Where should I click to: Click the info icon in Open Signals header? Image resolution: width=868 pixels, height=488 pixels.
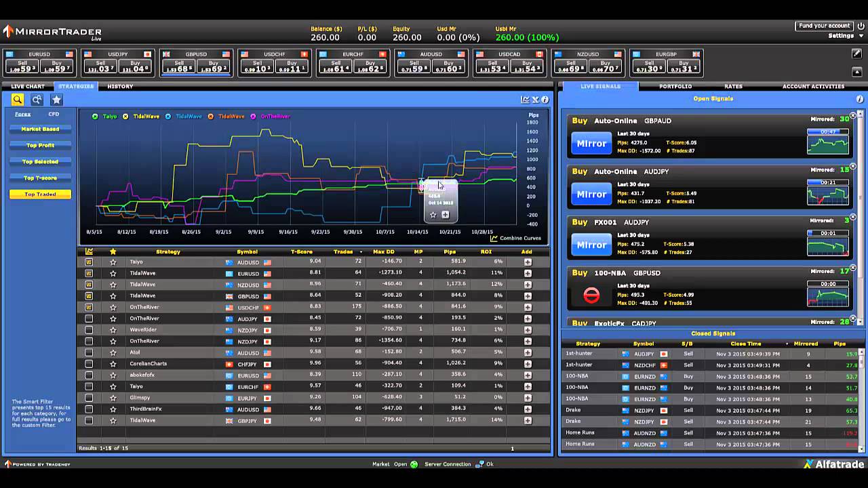pos(860,99)
